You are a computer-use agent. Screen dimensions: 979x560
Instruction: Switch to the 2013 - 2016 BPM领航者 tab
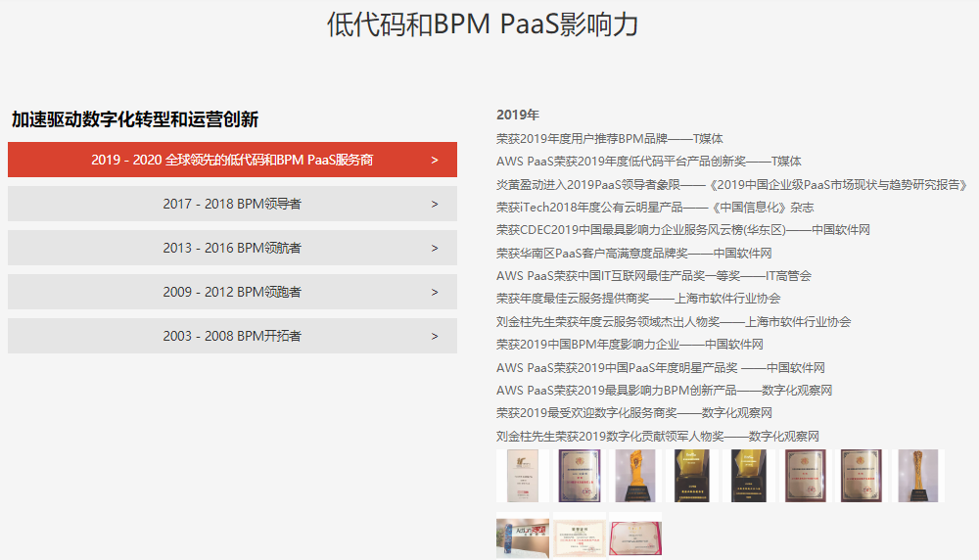tap(232, 248)
